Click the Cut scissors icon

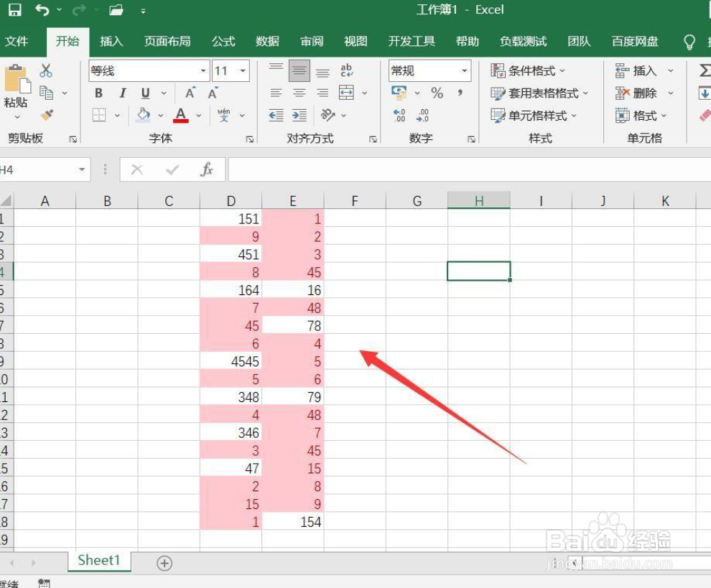46,71
